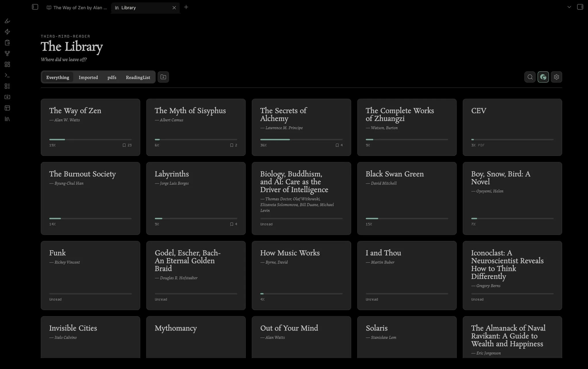Open the Mythomancy card
The width and height of the screenshot is (588, 369).
[x=196, y=337]
